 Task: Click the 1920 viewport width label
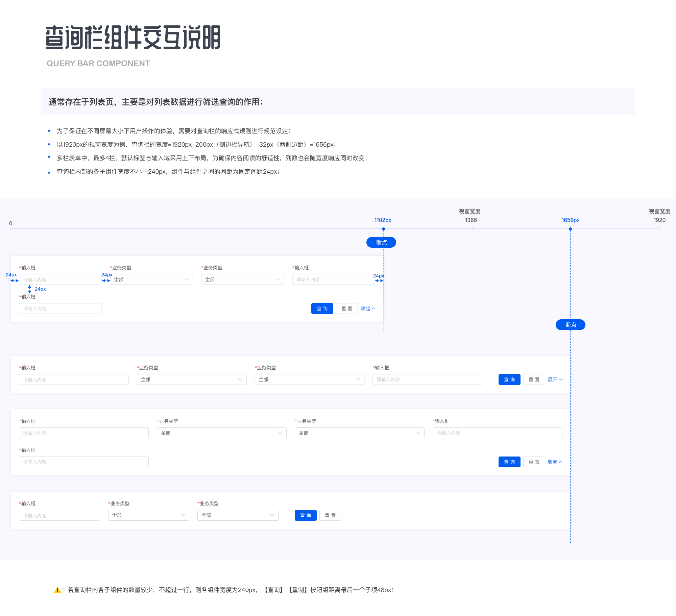pos(659,220)
